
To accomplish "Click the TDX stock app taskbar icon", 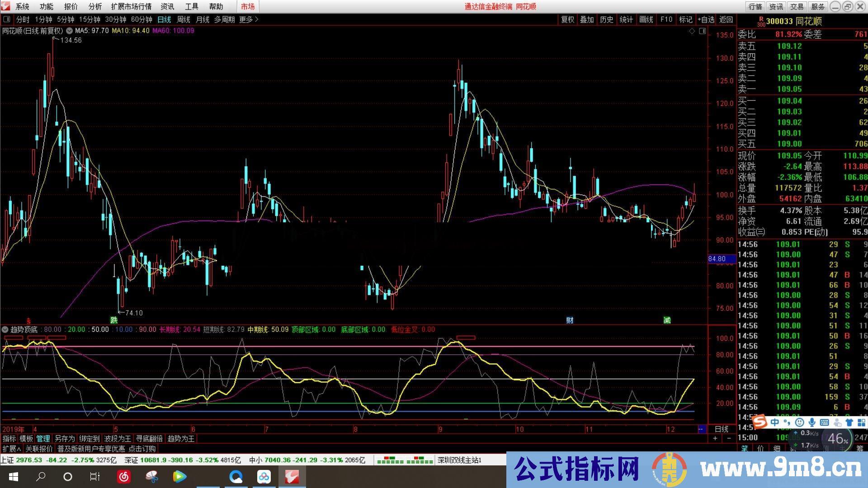I will (292, 477).
